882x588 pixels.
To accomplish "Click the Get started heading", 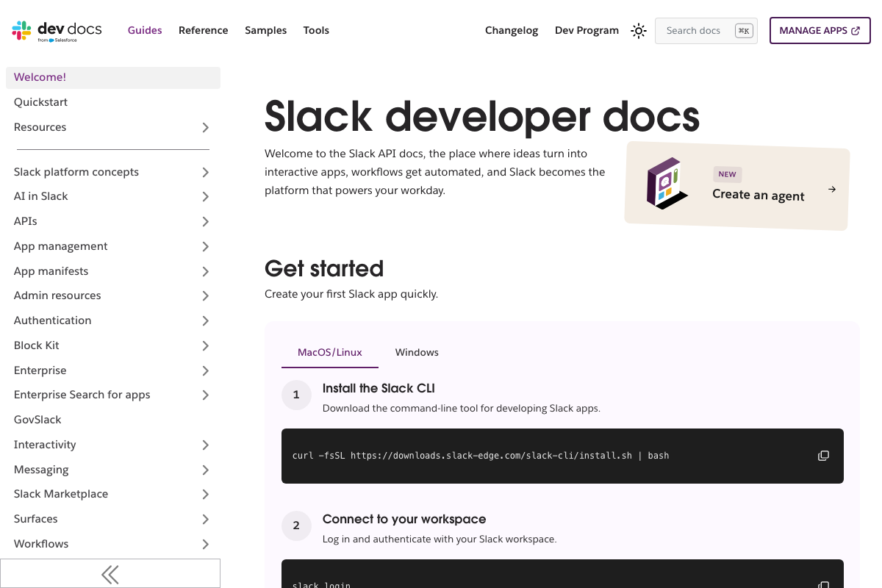I will pos(324,268).
